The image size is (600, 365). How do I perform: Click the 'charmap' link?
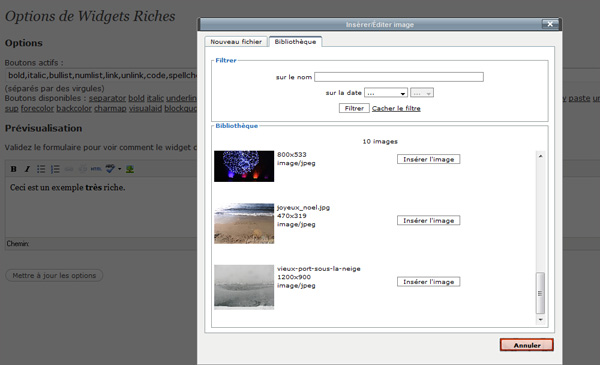click(x=110, y=108)
